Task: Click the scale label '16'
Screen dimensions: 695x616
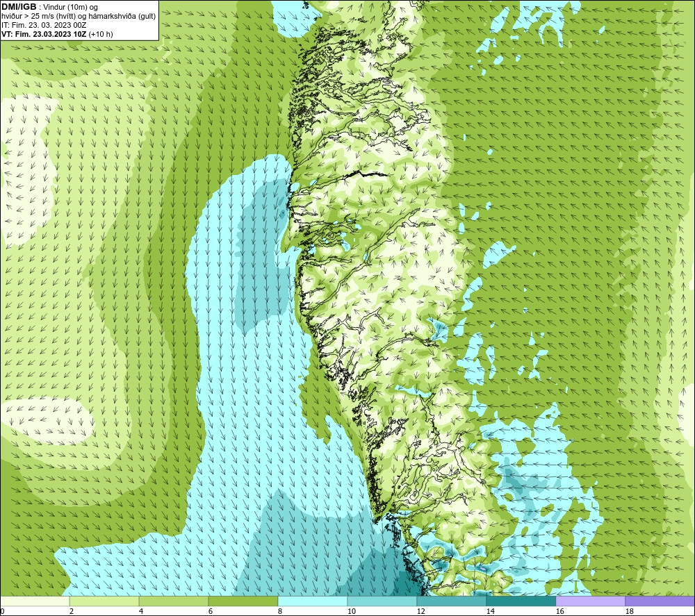Action: [x=559, y=611]
